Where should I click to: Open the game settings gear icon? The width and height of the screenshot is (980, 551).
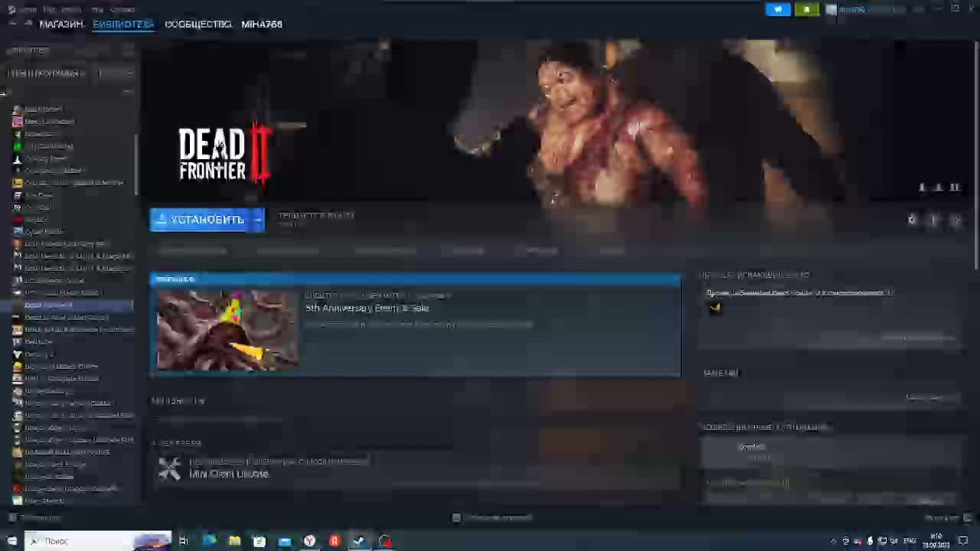pyautogui.click(x=912, y=220)
